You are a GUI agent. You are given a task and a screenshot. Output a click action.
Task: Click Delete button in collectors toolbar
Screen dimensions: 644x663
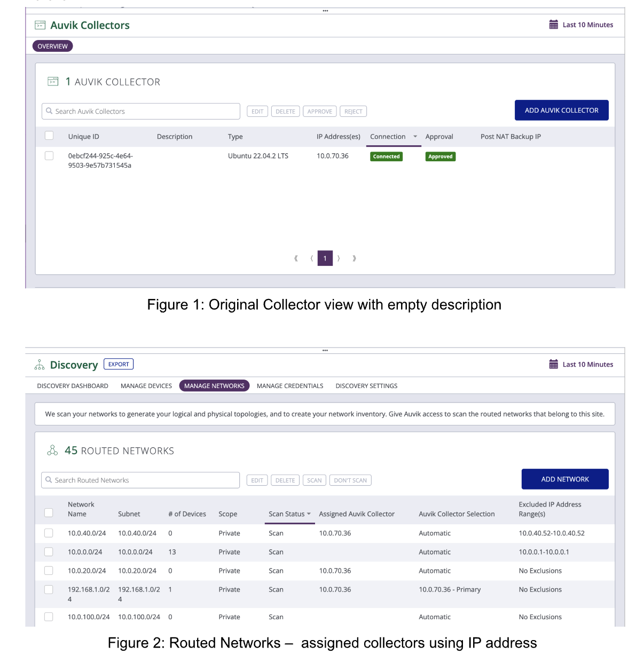pos(285,111)
